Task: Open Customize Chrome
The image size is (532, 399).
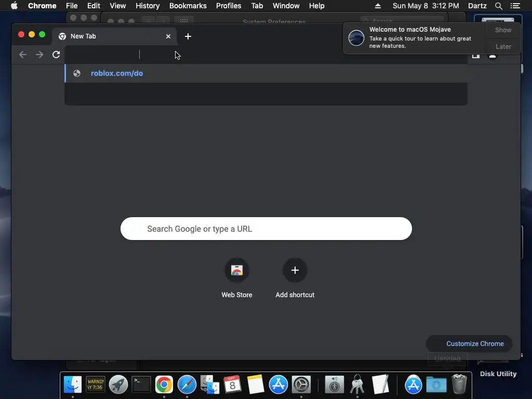Action: pos(469,344)
